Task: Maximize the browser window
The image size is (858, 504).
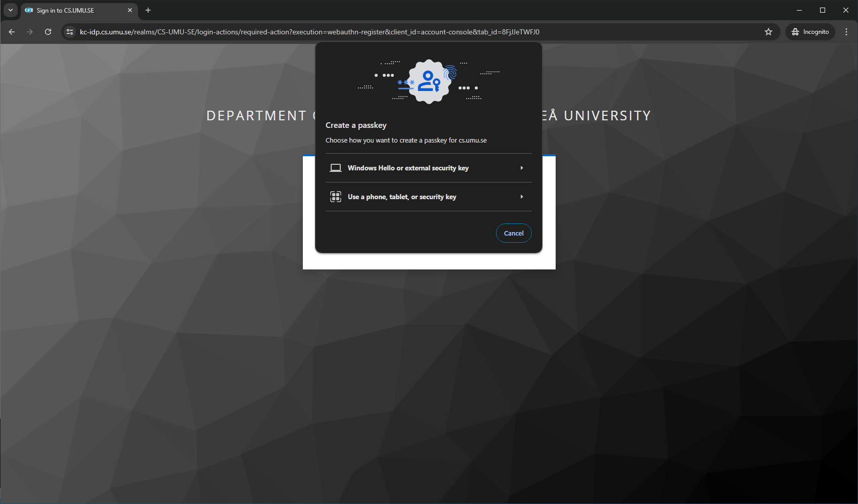Action: [x=823, y=10]
